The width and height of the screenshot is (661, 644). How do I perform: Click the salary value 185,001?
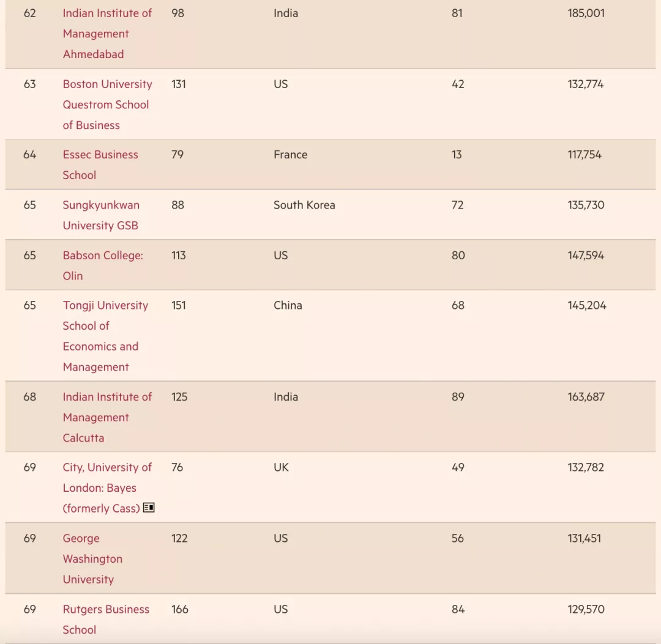(586, 13)
